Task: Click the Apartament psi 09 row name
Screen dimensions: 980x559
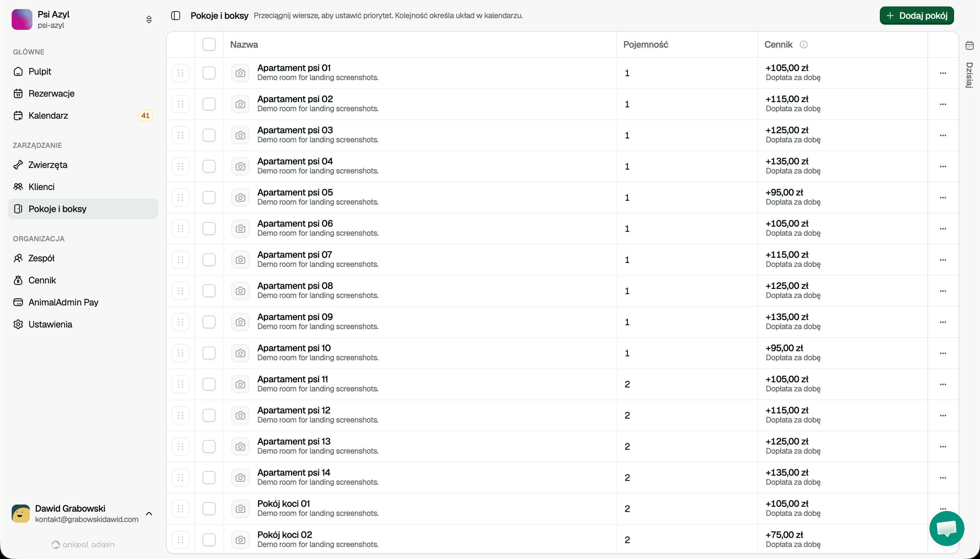Action: [x=295, y=317]
